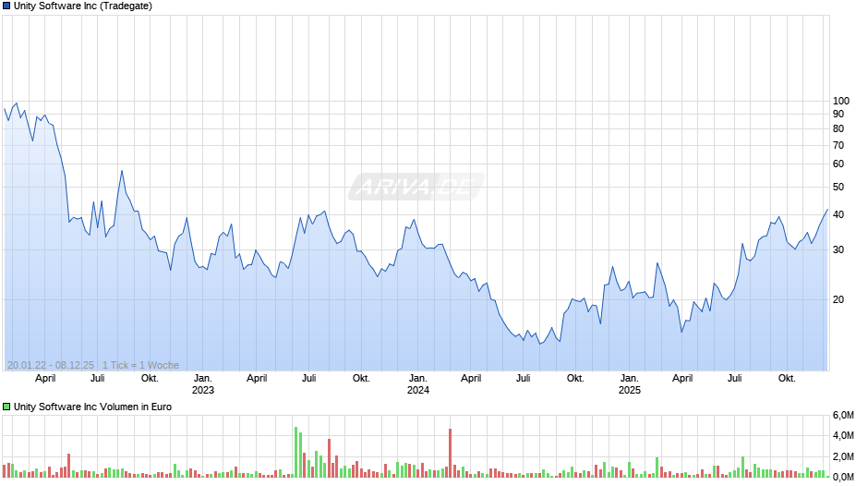
Task: Click the '1 Tick = 1 Woche' label
Action: [140, 365]
